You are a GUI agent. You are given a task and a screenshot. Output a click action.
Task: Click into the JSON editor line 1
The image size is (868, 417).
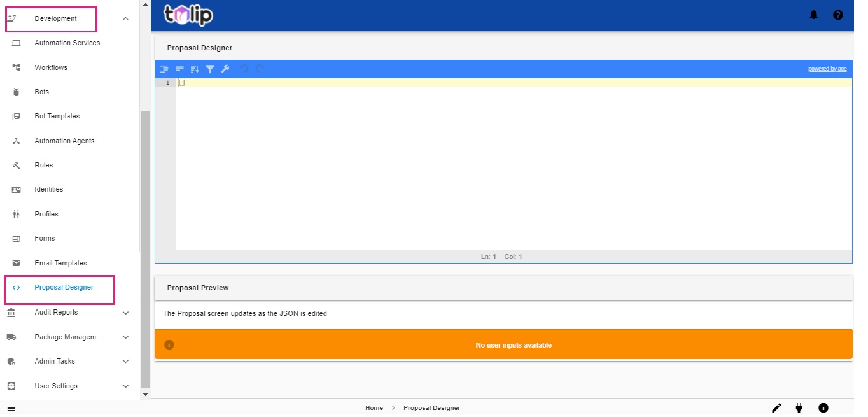[x=514, y=83]
